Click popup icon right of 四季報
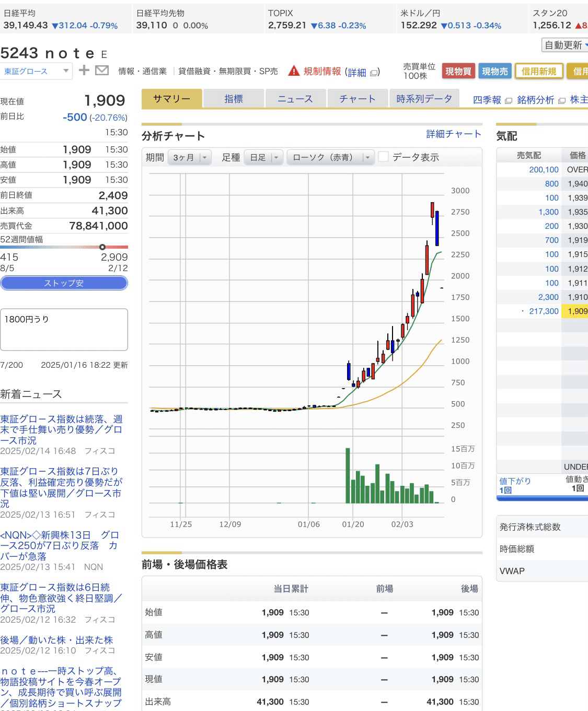Image resolution: width=588 pixels, height=711 pixels. coord(508,100)
